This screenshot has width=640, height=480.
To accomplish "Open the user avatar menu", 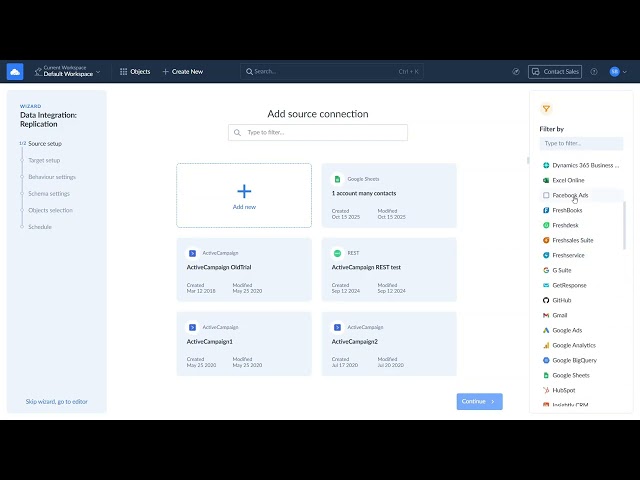I will pos(618,72).
